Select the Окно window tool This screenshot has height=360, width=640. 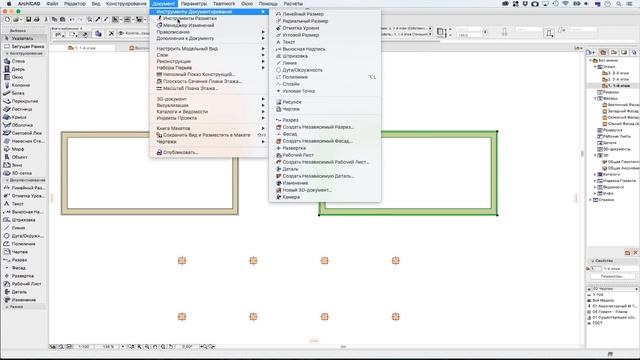click(24, 77)
